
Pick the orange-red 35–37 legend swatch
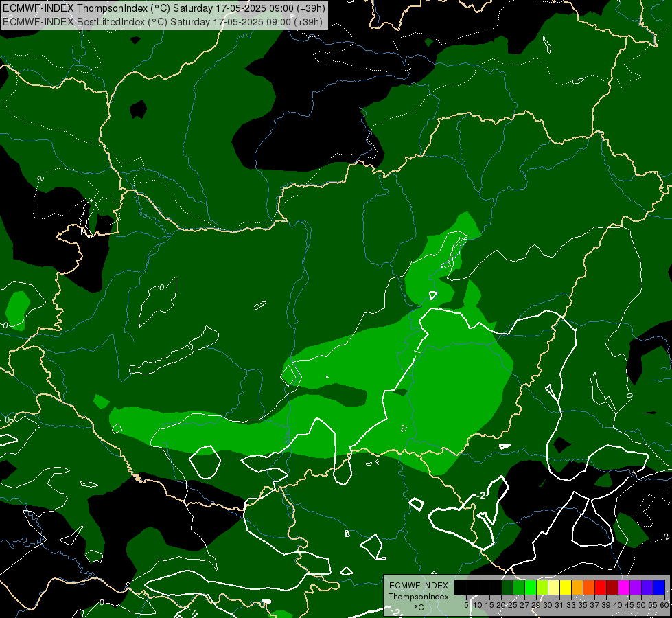coord(589,587)
